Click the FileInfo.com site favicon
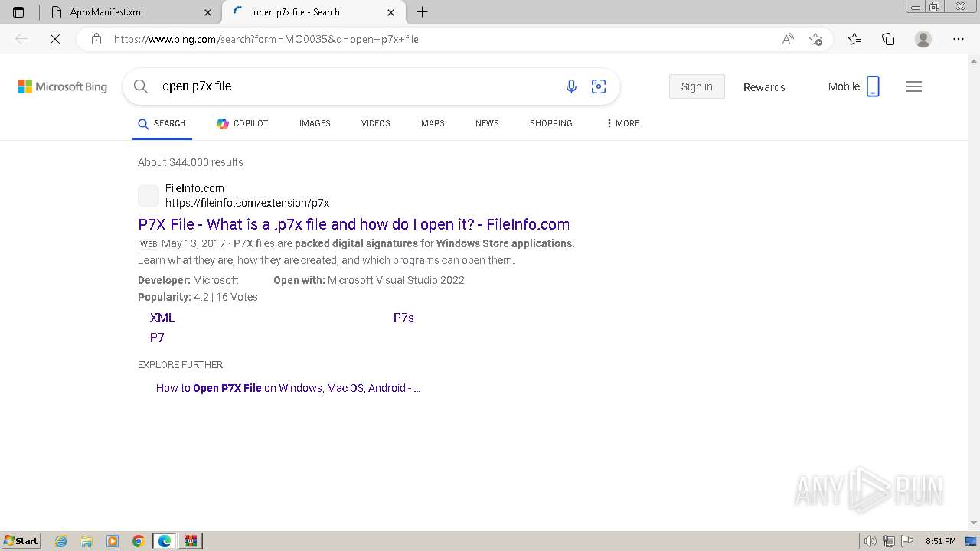This screenshot has height=551, width=980. point(149,196)
